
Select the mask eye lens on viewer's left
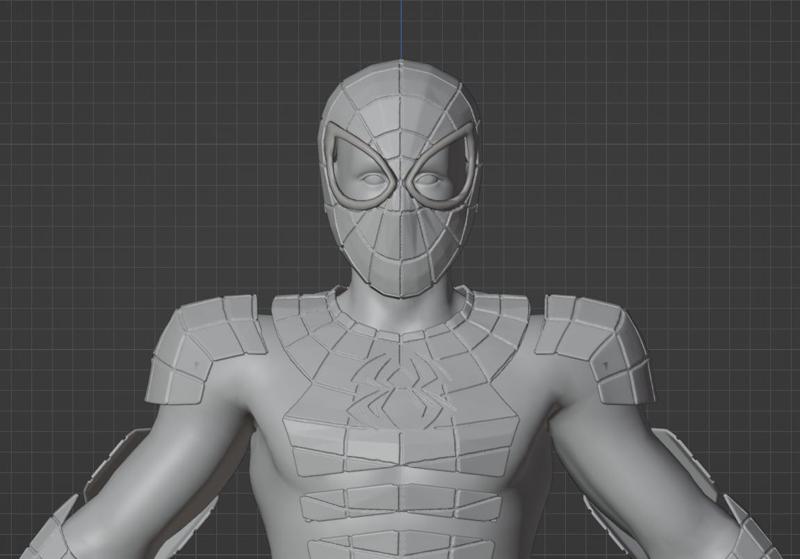pyautogui.click(x=362, y=164)
